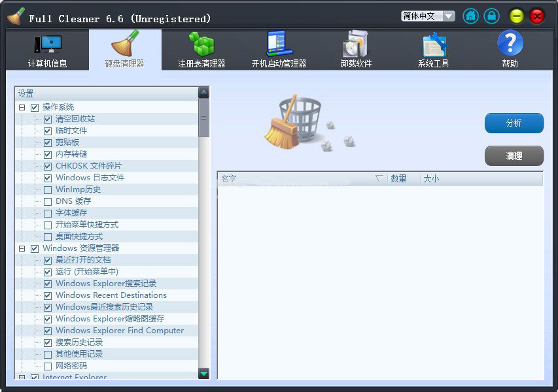Enable the DNS 缓存 checkbox
The height and width of the screenshot is (392, 558).
48,201
